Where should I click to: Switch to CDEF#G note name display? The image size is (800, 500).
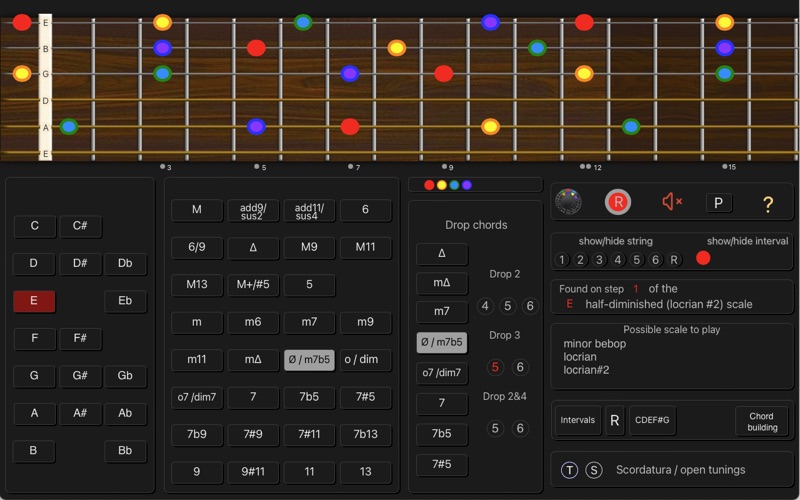[x=652, y=420]
